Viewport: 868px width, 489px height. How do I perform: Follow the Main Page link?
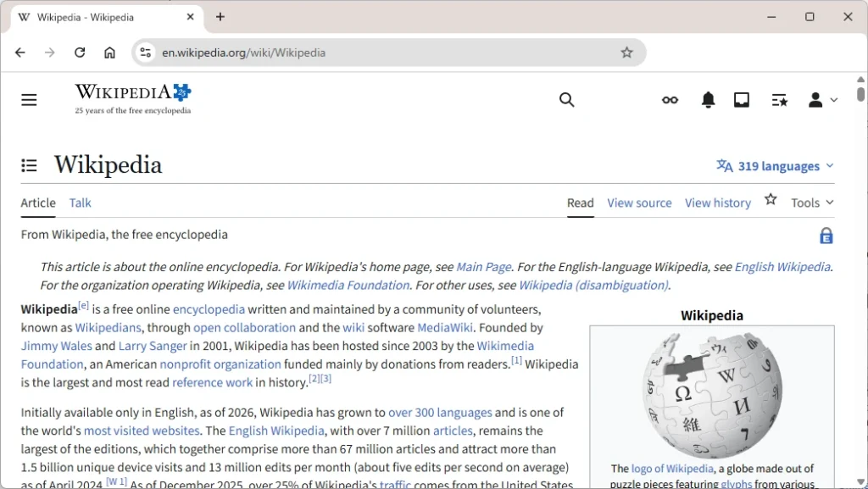coord(483,267)
